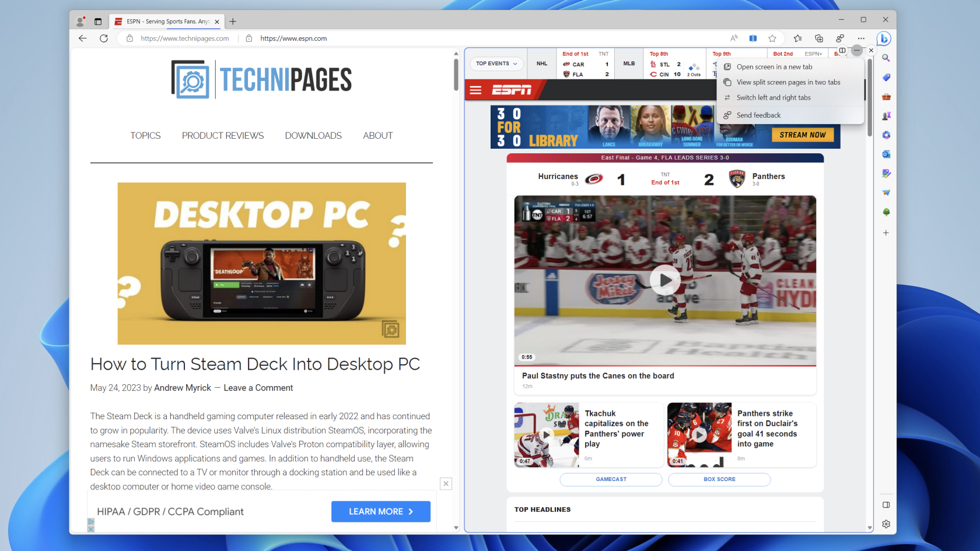Click the browser Back arrow
This screenshot has width=980, height=551.
coord(82,38)
